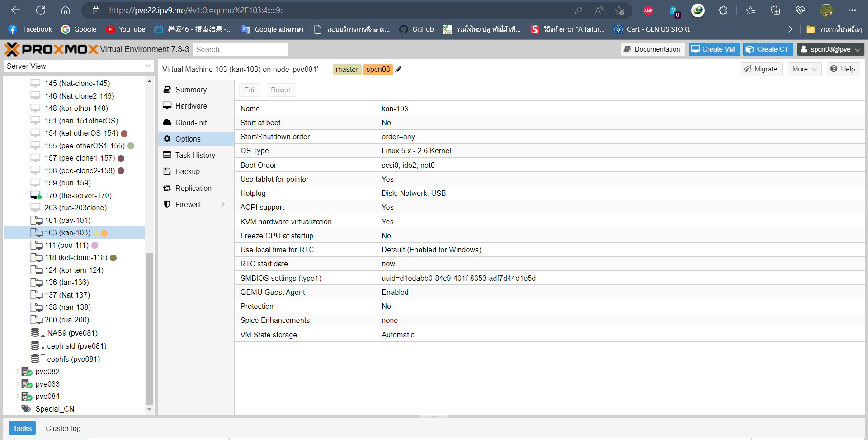Select the NAS9 (pve081) storage
Screen dimensions: 868x440
[64, 333]
